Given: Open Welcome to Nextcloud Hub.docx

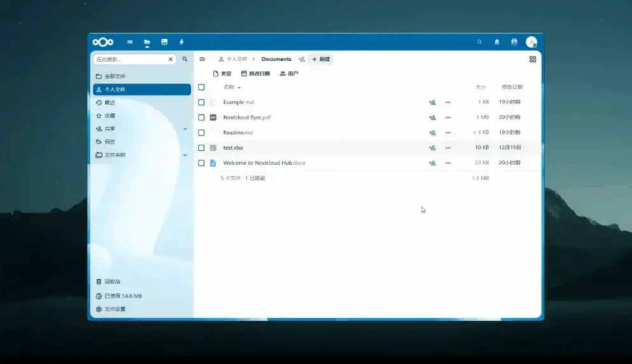Looking at the screenshot, I should tap(264, 163).
